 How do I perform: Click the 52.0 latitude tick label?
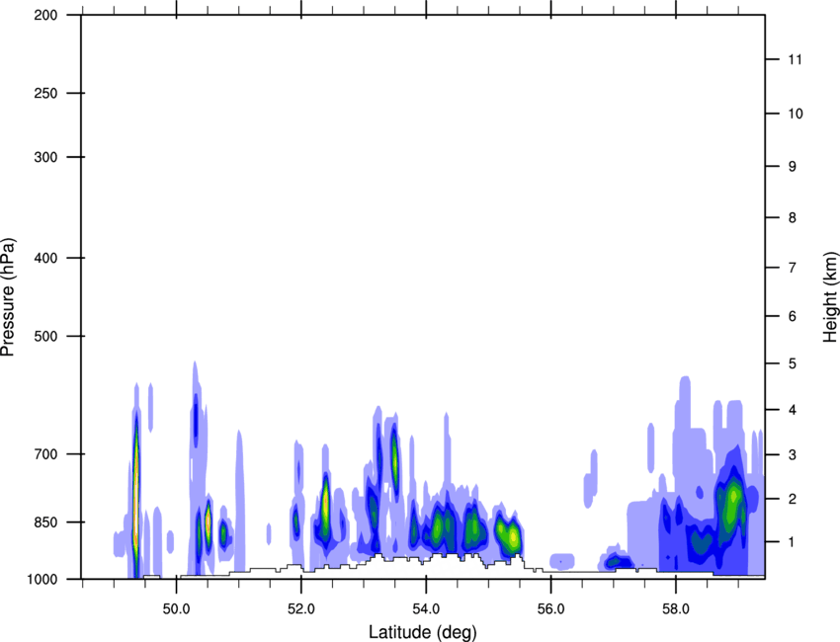click(301, 609)
